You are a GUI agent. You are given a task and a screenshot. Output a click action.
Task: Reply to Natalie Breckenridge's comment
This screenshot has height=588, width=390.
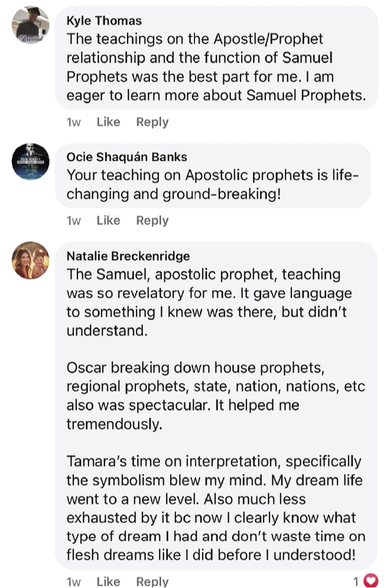(152, 581)
